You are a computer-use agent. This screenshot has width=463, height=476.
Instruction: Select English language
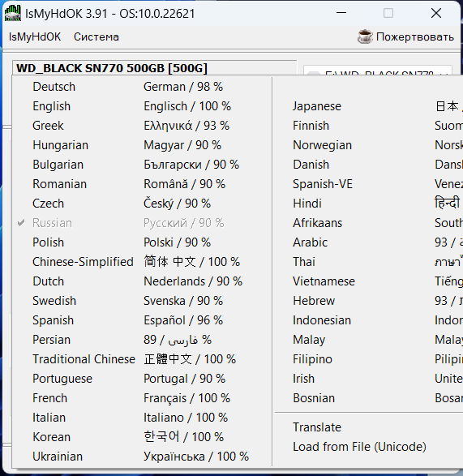[x=142, y=106]
